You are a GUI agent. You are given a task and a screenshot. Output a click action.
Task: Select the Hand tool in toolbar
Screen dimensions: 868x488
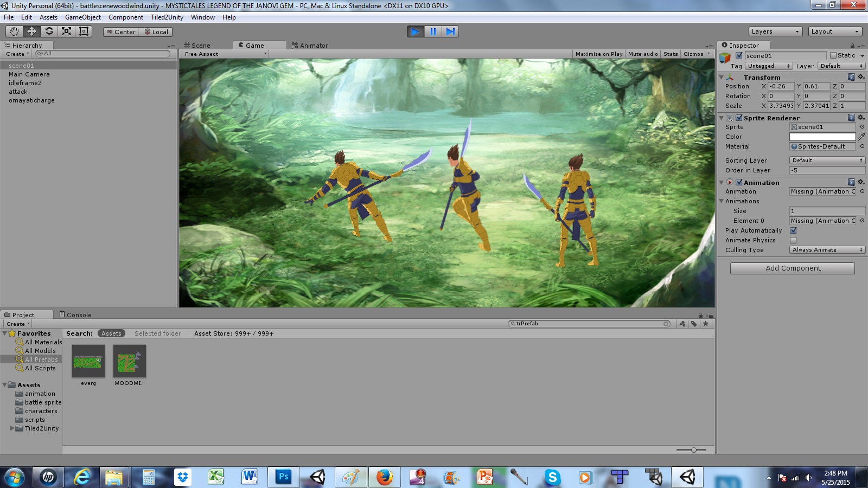tap(14, 31)
